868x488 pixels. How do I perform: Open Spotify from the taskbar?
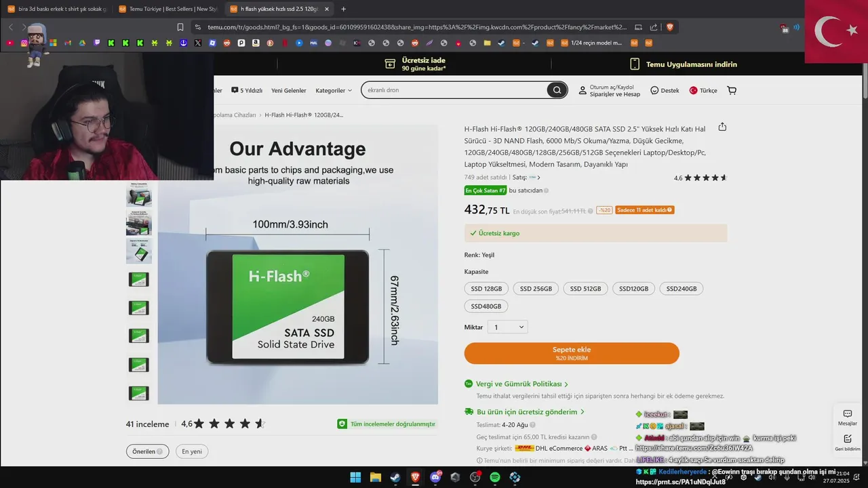pyautogui.click(x=495, y=477)
